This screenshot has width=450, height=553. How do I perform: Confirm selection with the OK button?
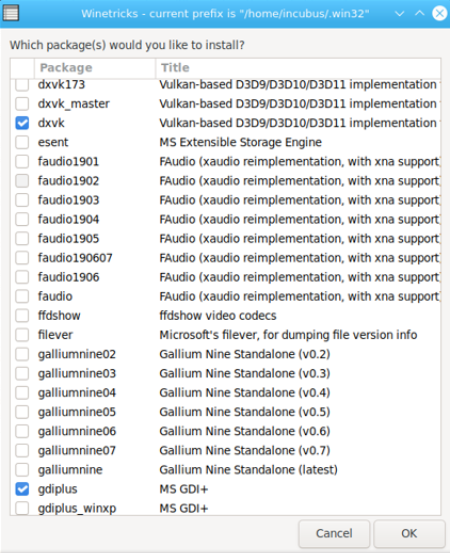pos(409,533)
